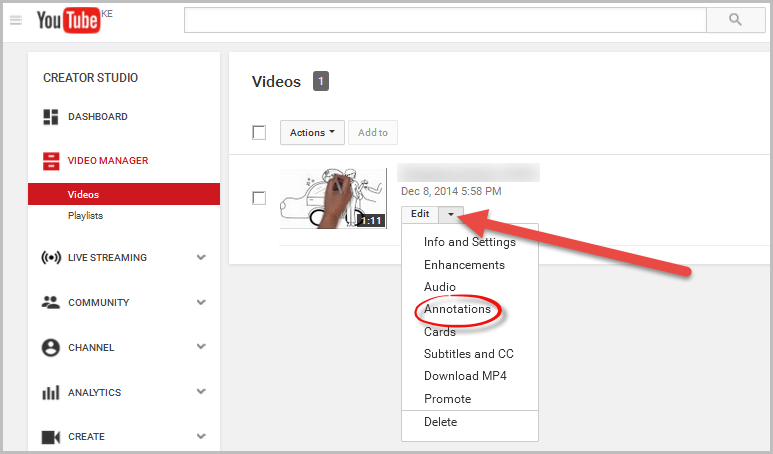Click the arrow next to Edit button
This screenshot has height=454, width=773.
click(451, 214)
